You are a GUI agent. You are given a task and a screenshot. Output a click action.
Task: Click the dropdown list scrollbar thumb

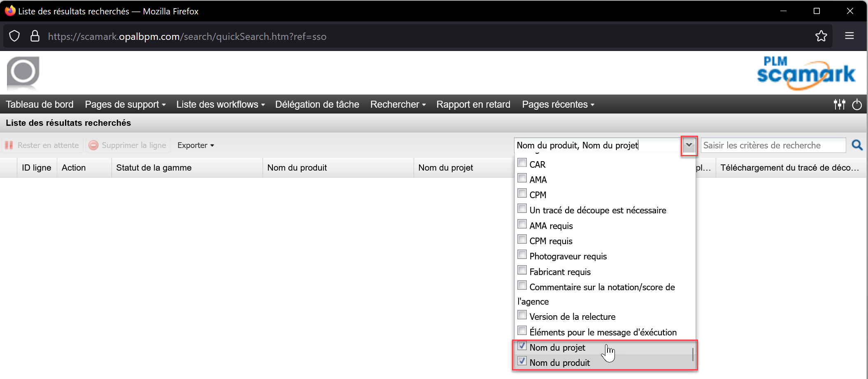(693, 354)
